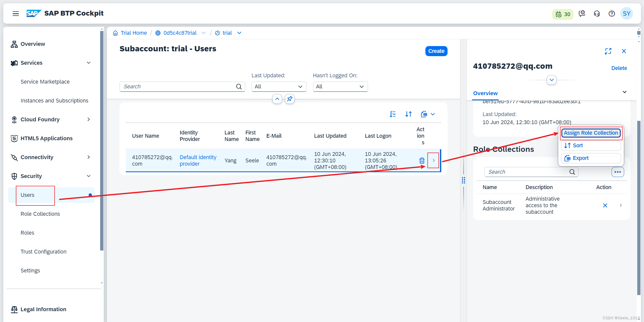Click the Role Collections search magnifier
The image size is (644, 322).
pyautogui.click(x=572, y=172)
